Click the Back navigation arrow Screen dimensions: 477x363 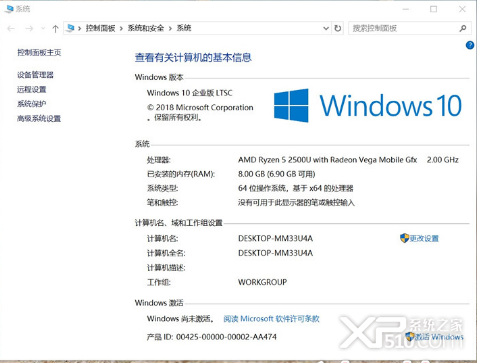click(x=11, y=29)
